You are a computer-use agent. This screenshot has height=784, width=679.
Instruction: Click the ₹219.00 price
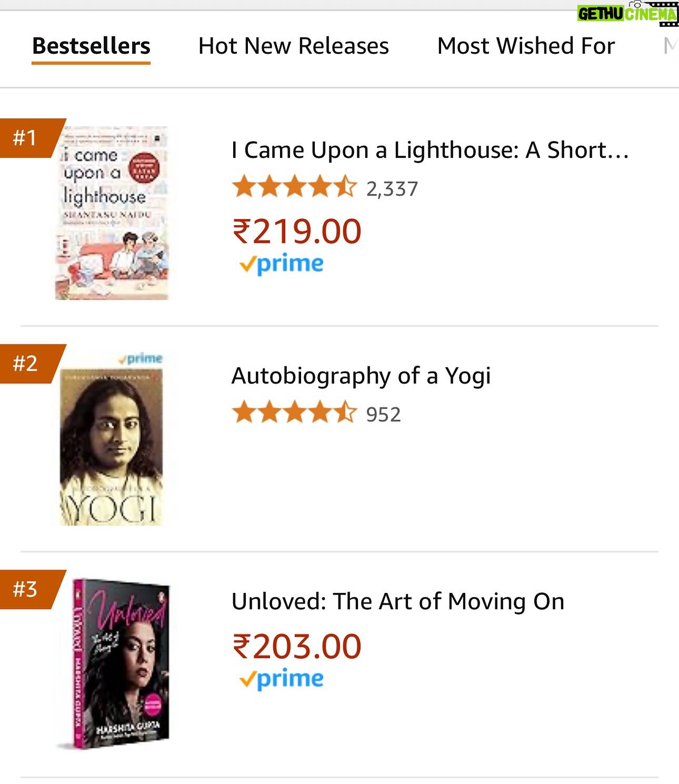pyautogui.click(x=297, y=232)
